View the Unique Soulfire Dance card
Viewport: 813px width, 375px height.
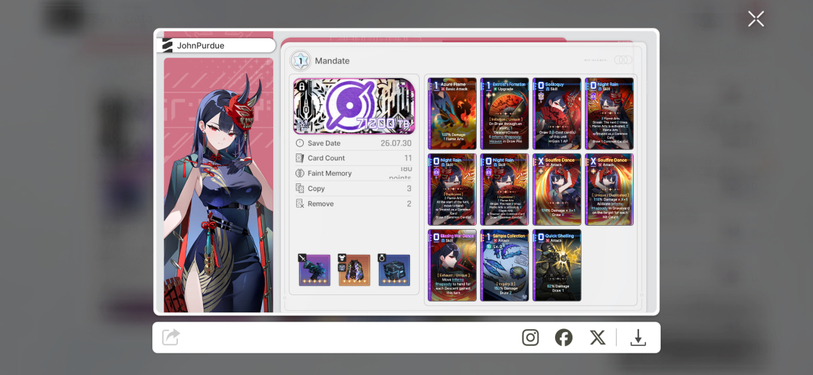pyautogui.click(x=609, y=189)
